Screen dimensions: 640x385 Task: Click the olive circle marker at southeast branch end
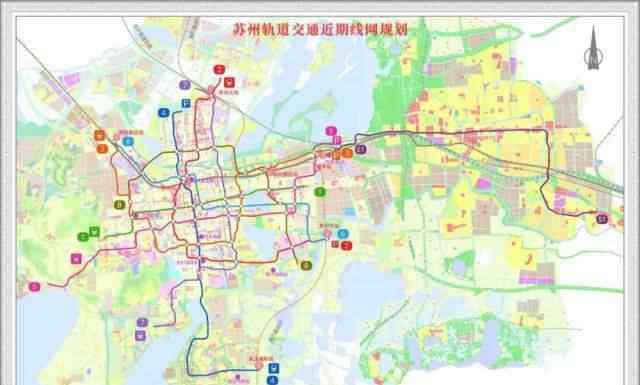pyautogui.click(x=306, y=265)
